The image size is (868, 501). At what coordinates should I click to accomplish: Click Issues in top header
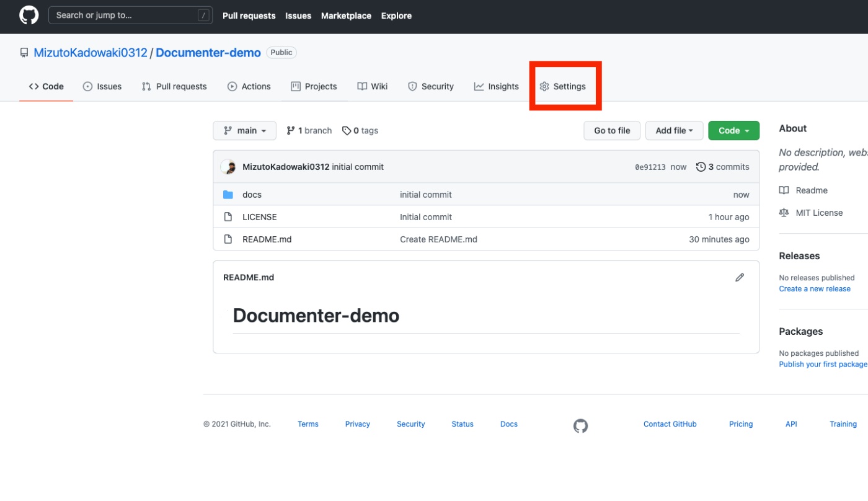(298, 16)
